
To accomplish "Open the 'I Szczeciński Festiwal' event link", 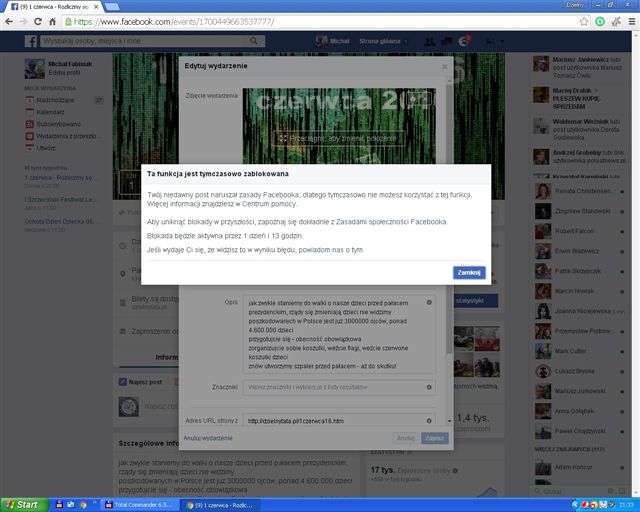I will (60, 200).
